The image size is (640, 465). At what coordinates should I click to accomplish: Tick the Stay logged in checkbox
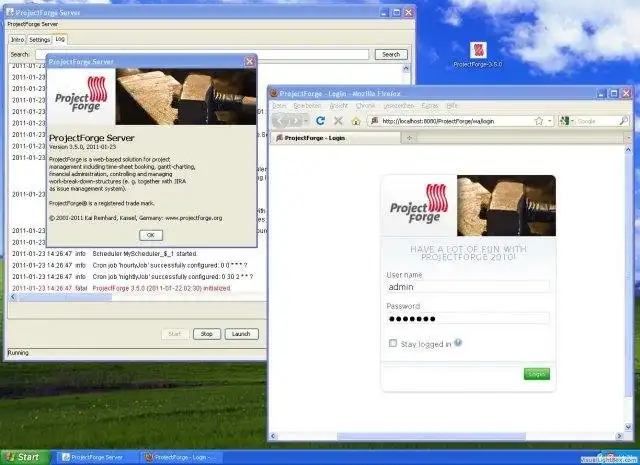point(393,343)
